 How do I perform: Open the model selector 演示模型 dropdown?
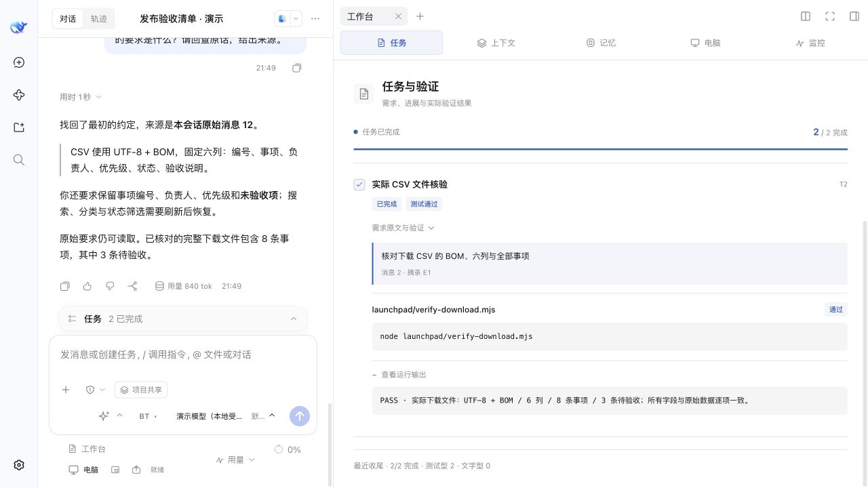(x=226, y=416)
